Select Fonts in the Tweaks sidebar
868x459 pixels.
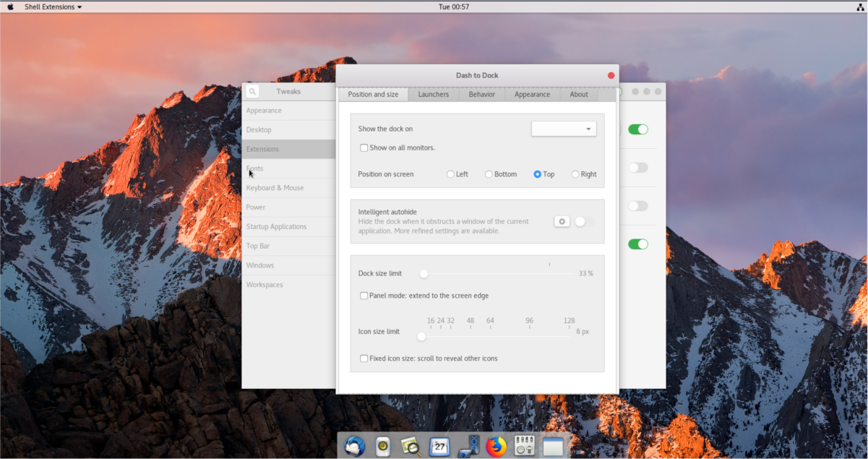254,168
